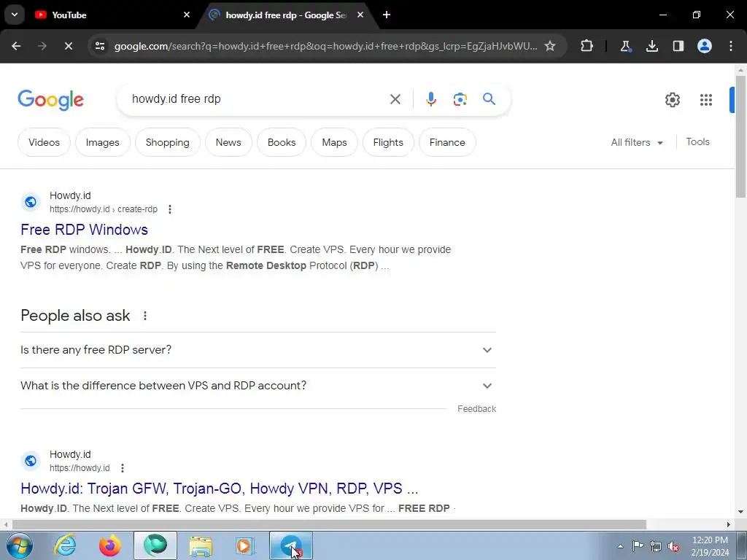Open Action Center flag icon in tray

pos(638,546)
